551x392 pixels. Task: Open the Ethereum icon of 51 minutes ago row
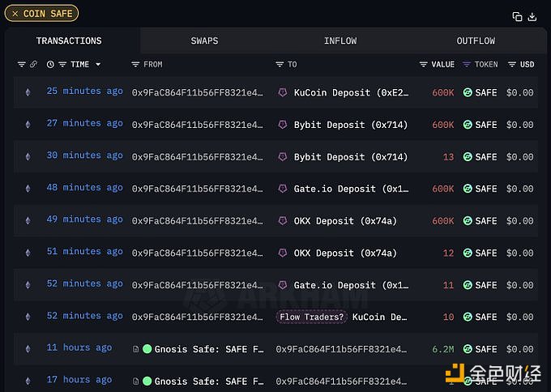point(28,253)
